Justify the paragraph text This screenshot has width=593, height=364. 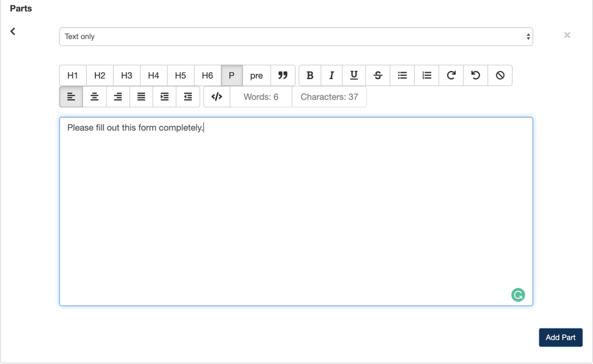(x=141, y=97)
